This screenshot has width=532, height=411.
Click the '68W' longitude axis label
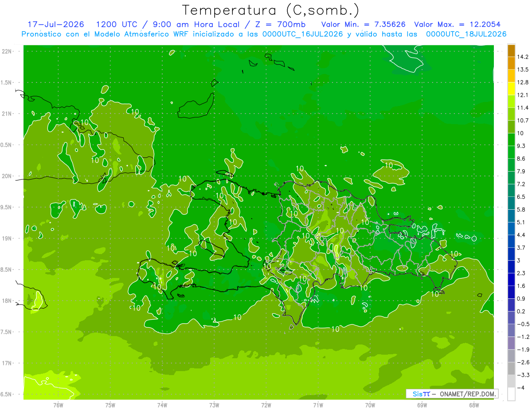coord(474,405)
